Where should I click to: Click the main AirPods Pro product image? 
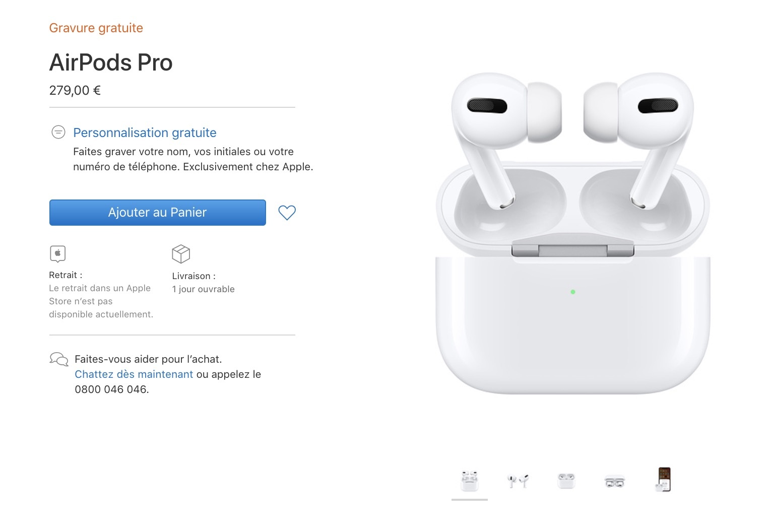(x=573, y=233)
